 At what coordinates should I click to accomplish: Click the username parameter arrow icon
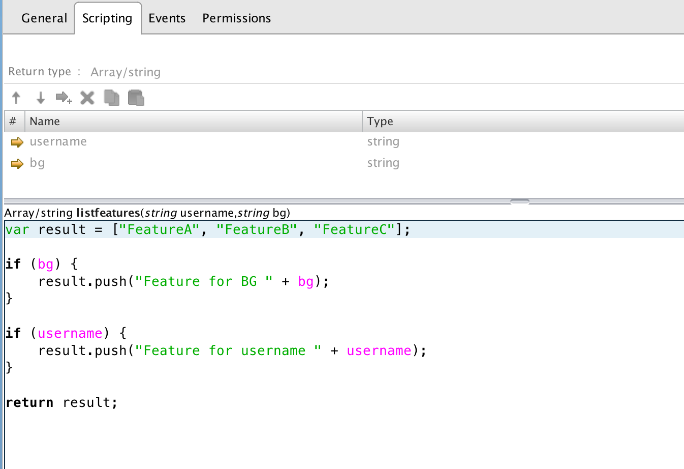tap(16, 142)
